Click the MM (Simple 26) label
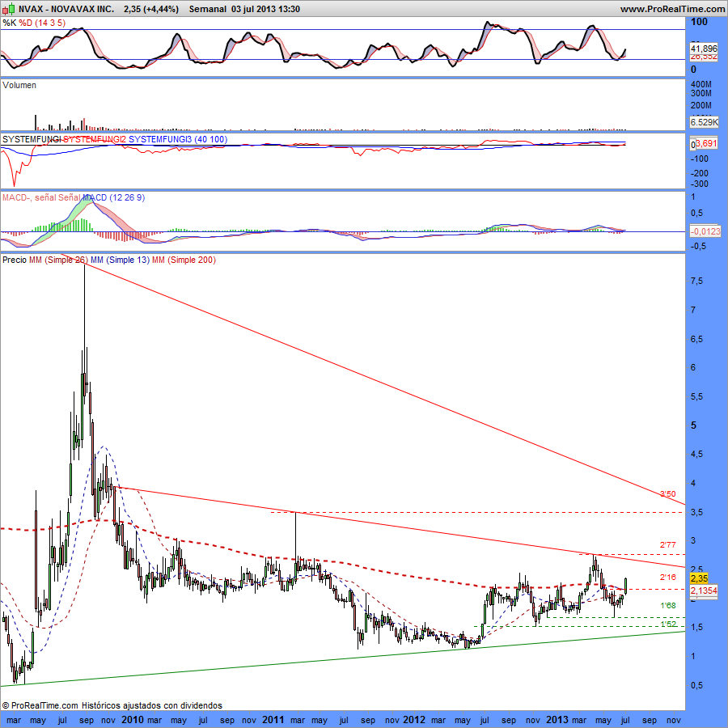The height and width of the screenshot is (728, 728). click(x=58, y=260)
